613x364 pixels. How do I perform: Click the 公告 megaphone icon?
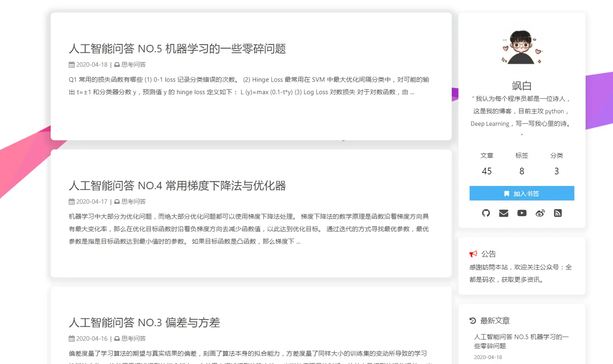click(x=473, y=254)
